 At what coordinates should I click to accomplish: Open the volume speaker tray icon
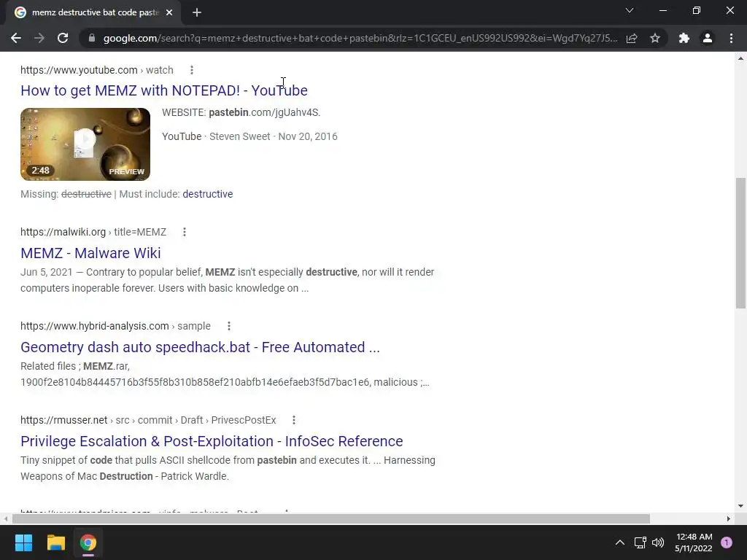pyautogui.click(x=658, y=542)
